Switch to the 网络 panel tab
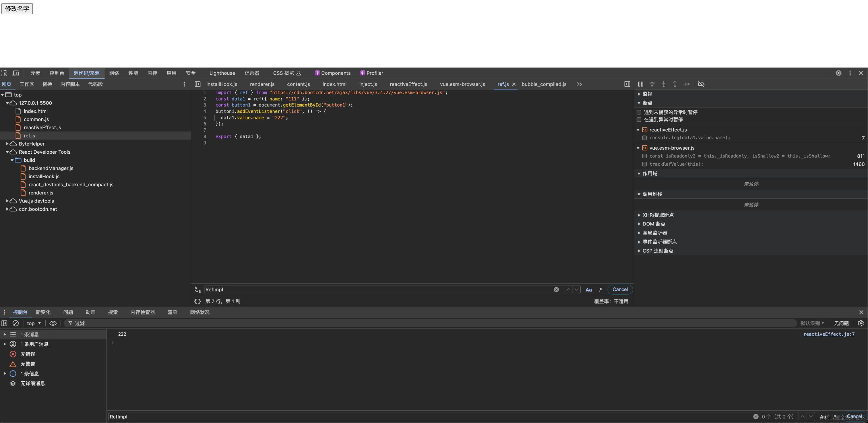Viewport: 868px width, 423px height. point(114,73)
